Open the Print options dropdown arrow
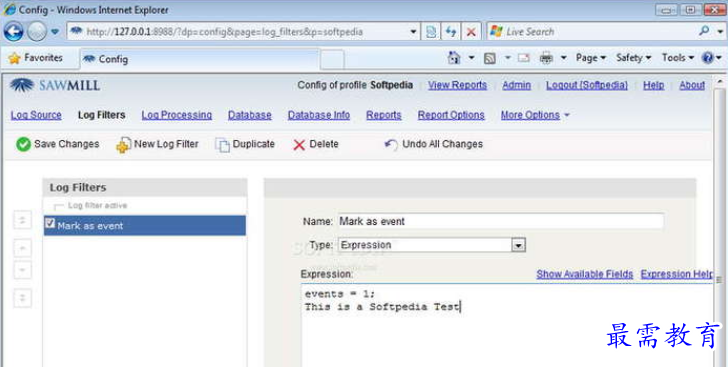This screenshot has width=728, height=367. [x=564, y=58]
